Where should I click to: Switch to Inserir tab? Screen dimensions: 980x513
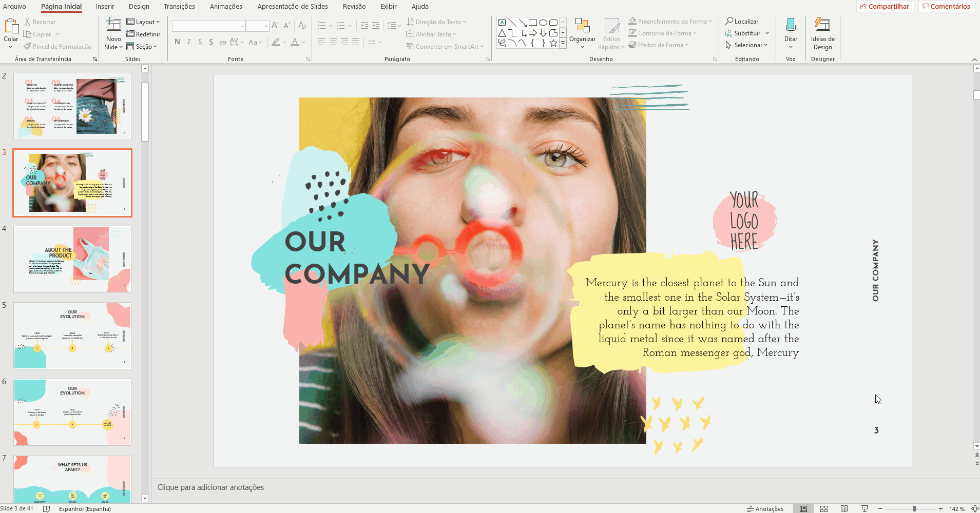[x=105, y=7]
